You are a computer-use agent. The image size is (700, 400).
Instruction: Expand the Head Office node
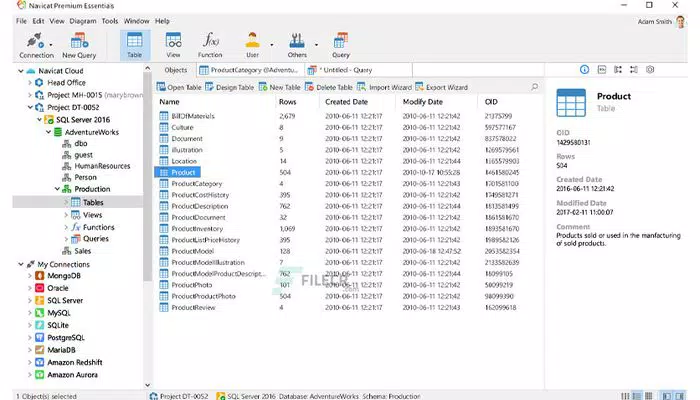click(30, 83)
